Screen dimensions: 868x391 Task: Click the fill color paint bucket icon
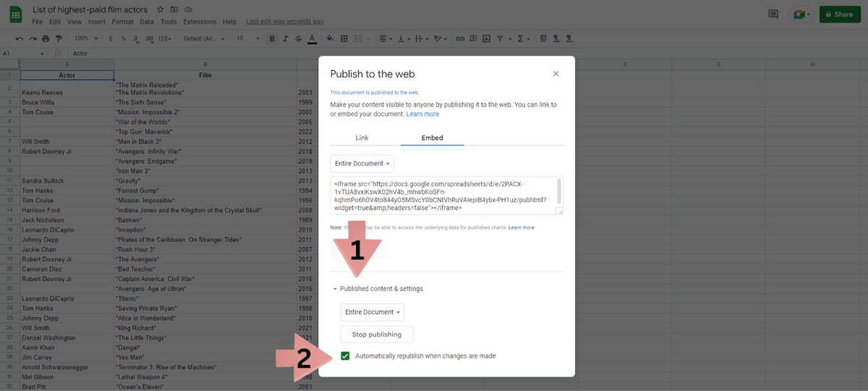tap(330, 38)
